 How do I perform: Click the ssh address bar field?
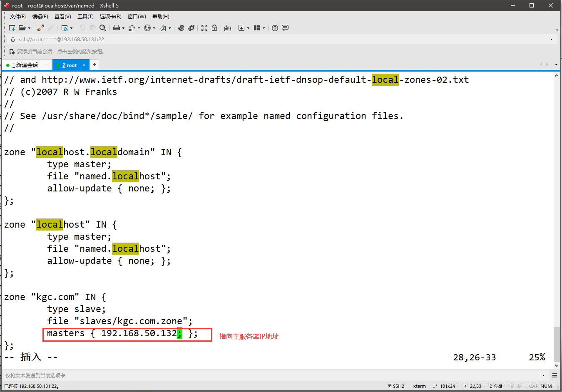click(x=281, y=39)
